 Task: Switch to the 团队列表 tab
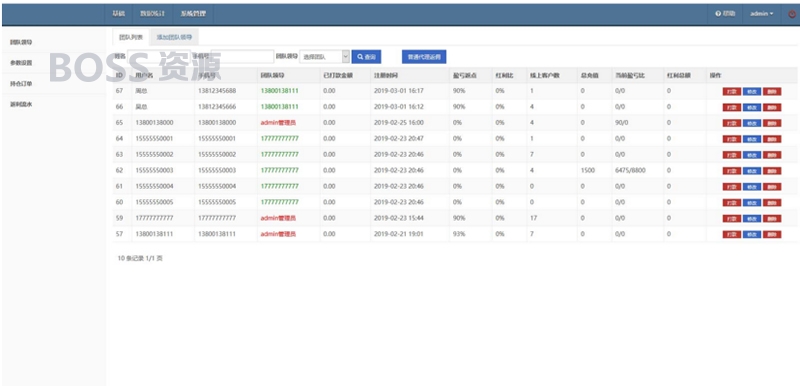[x=131, y=37]
